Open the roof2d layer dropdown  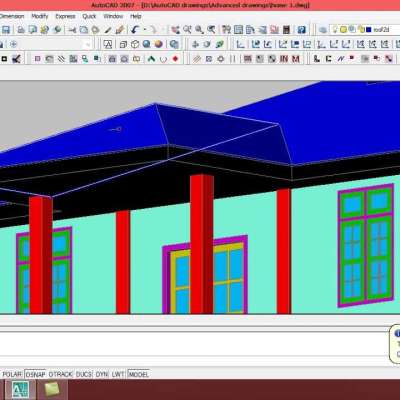coord(365,30)
